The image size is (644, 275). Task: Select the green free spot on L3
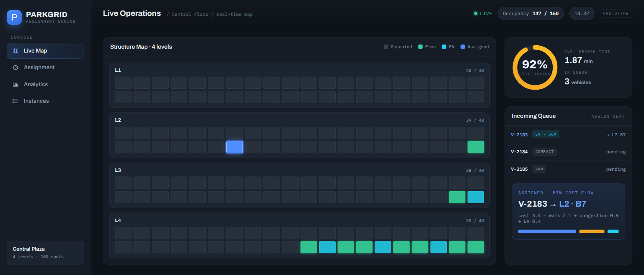[457, 197]
